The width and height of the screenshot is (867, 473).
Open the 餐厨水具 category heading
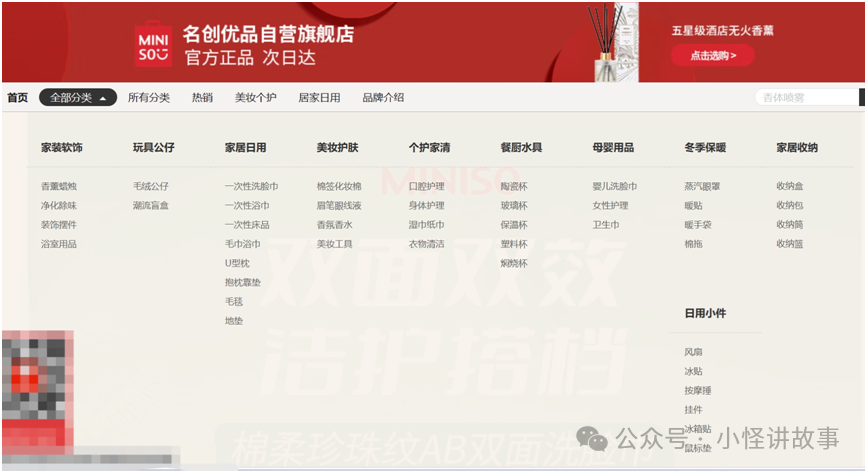pyautogui.click(x=521, y=147)
